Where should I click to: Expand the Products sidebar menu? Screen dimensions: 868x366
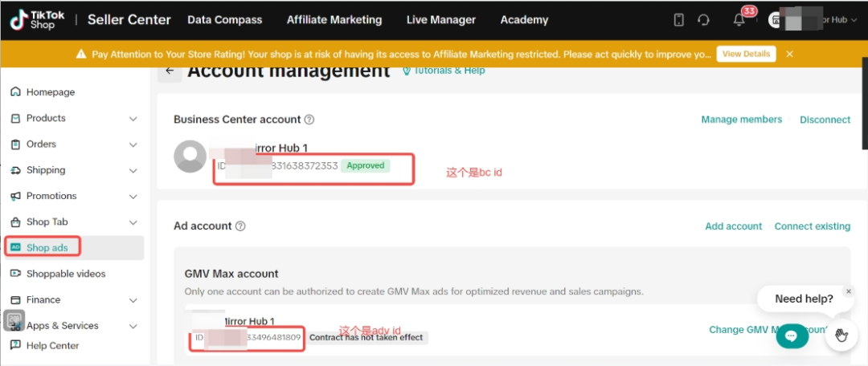(x=133, y=119)
